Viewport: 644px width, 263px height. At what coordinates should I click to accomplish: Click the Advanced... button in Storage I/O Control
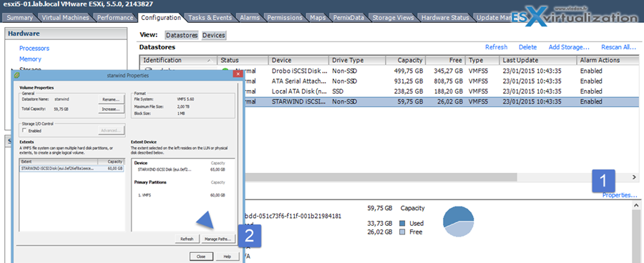pyautogui.click(x=112, y=131)
